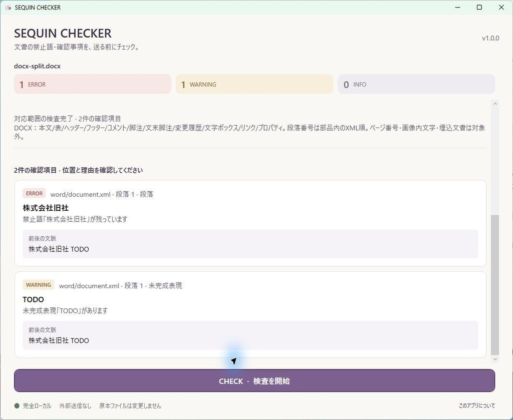Click the tagline 文書の禁止語・確認事項を、送る前にチェック。
513x420 pixels.
pyautogui.click(x=77, y=47)
